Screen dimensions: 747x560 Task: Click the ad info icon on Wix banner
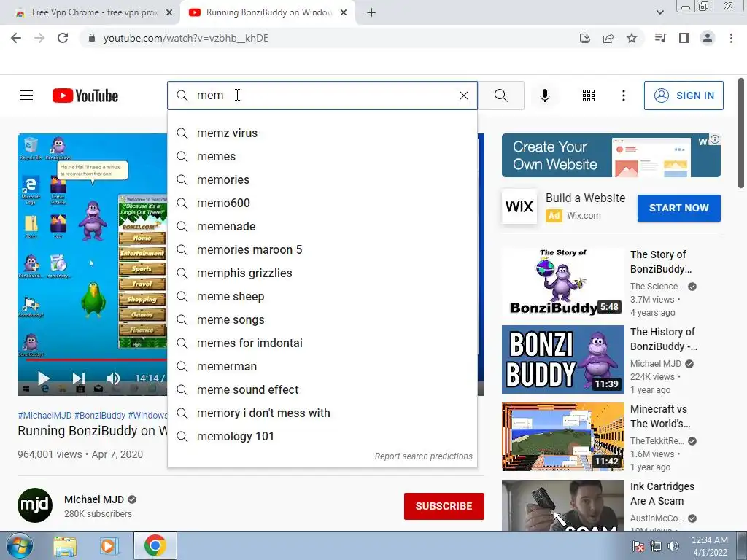(715, 139)
